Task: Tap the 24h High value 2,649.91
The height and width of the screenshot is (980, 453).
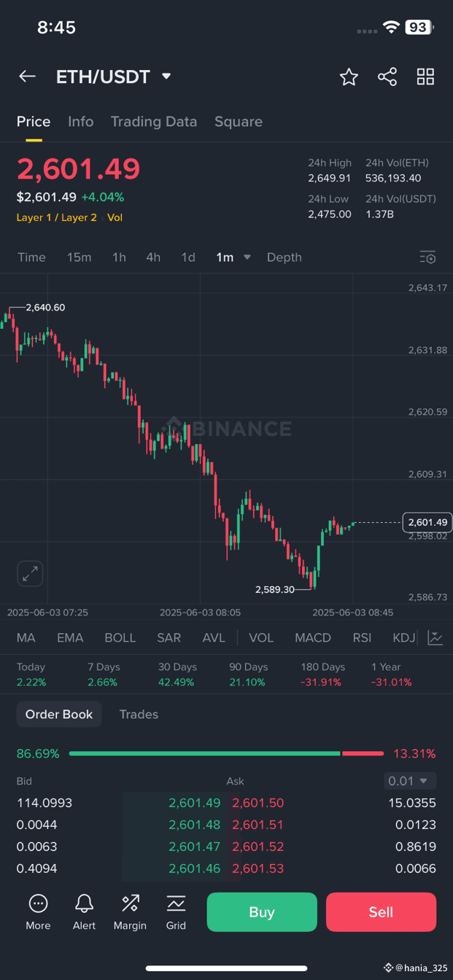Action: (x=330, y=178)
